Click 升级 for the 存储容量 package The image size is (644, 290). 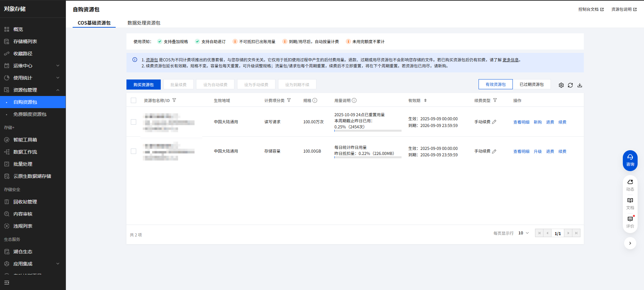[537, 152]
